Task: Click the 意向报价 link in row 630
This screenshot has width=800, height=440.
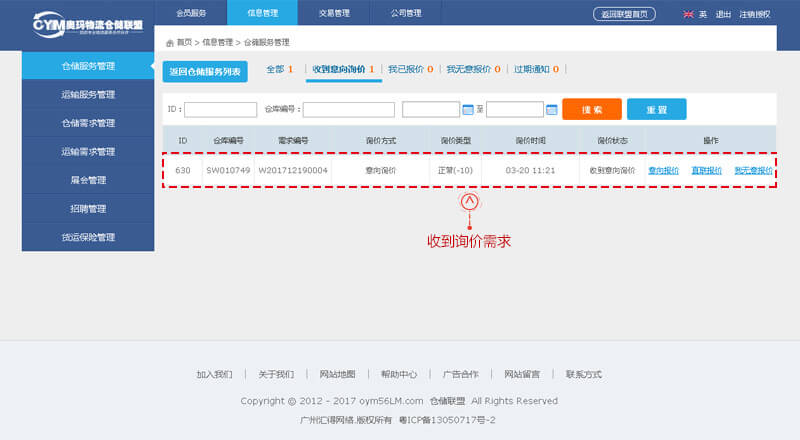Action: point(663,171)
